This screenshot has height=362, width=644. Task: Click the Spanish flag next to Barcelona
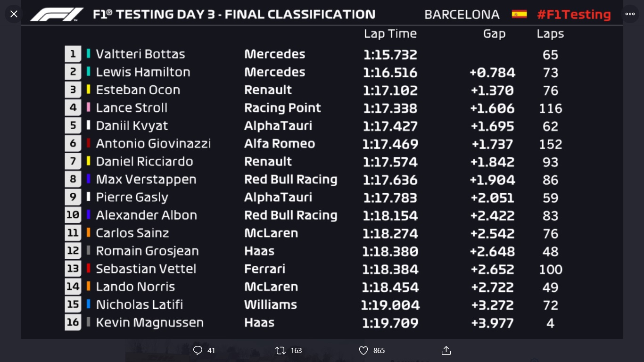(519, 14)
